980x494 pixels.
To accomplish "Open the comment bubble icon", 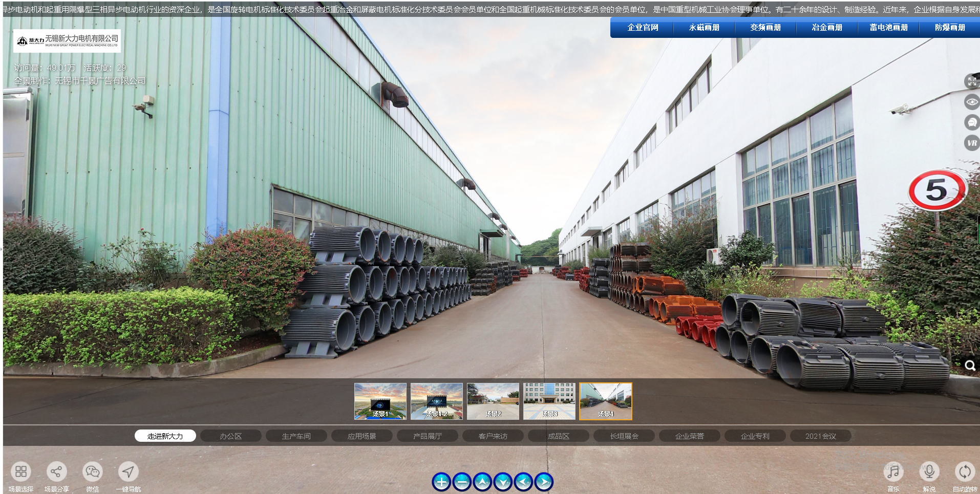I will point(972,122).
